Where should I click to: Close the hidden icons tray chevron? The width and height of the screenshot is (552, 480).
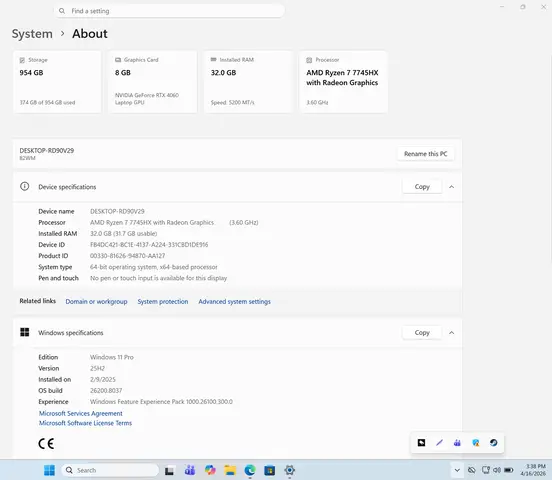(457, 470)
